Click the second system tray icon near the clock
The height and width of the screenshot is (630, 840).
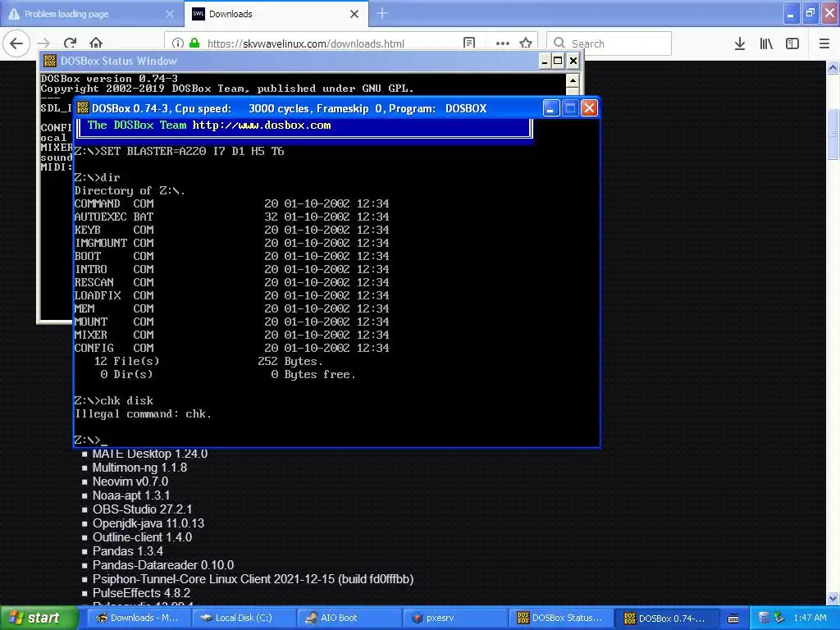779,618
